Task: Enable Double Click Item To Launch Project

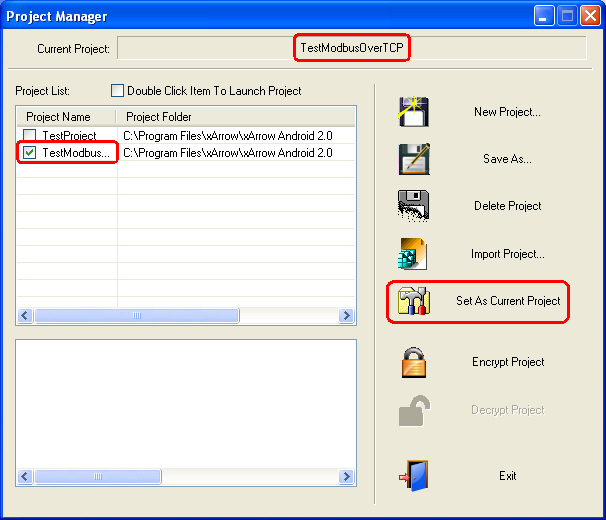Action: pyautogui.click(x=117, y=90)
